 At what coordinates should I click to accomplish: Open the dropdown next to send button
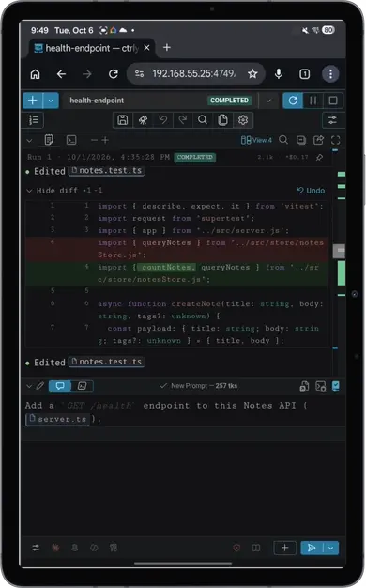pyautogui.click(x=330, y=548)
